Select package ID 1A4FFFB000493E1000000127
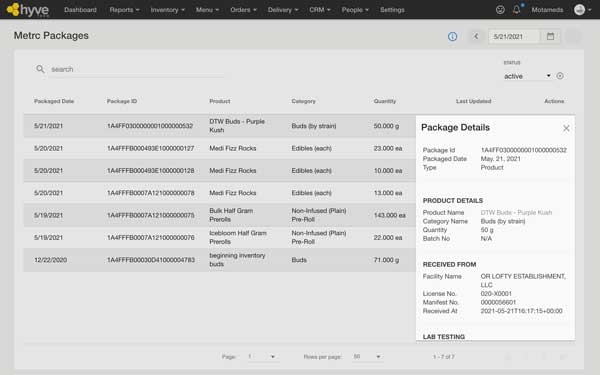The height and width of the screenshot is (375, 600). point(150,148)
